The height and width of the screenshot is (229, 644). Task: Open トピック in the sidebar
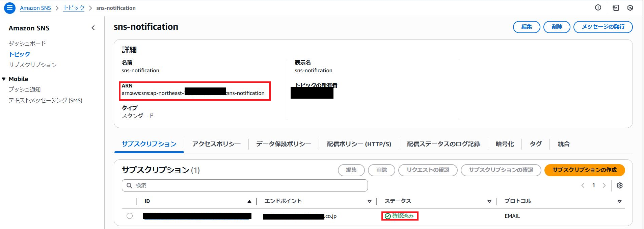coord(19,54)
